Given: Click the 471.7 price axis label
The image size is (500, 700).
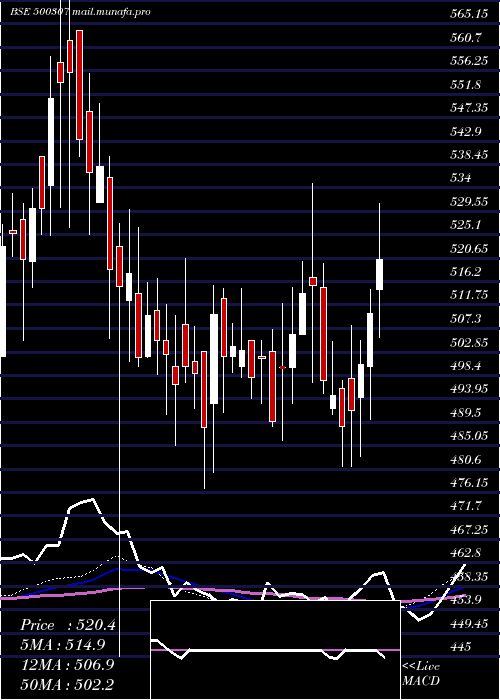Looking at the screenshot, I should tap(465, 506).
